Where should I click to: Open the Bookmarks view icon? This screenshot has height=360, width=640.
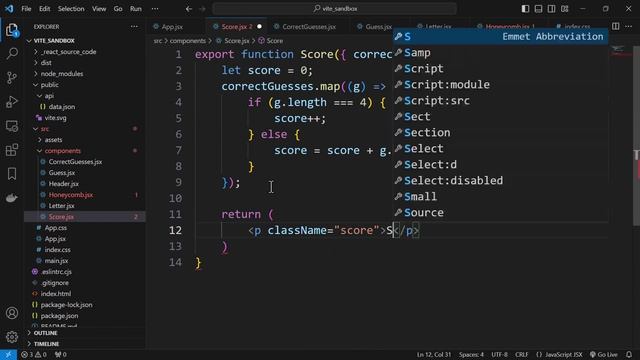coord(12,174)
